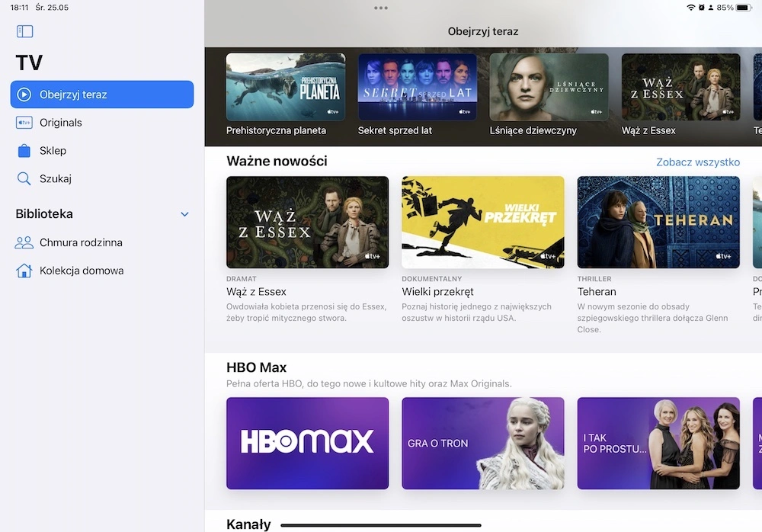Screen dimensions: 762x532
Task: Open Sklep in the sidebar
Action: click(x=102, y=151)
